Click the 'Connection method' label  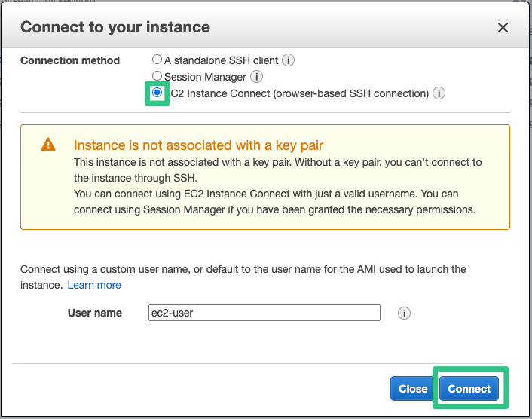click(70, 60)
